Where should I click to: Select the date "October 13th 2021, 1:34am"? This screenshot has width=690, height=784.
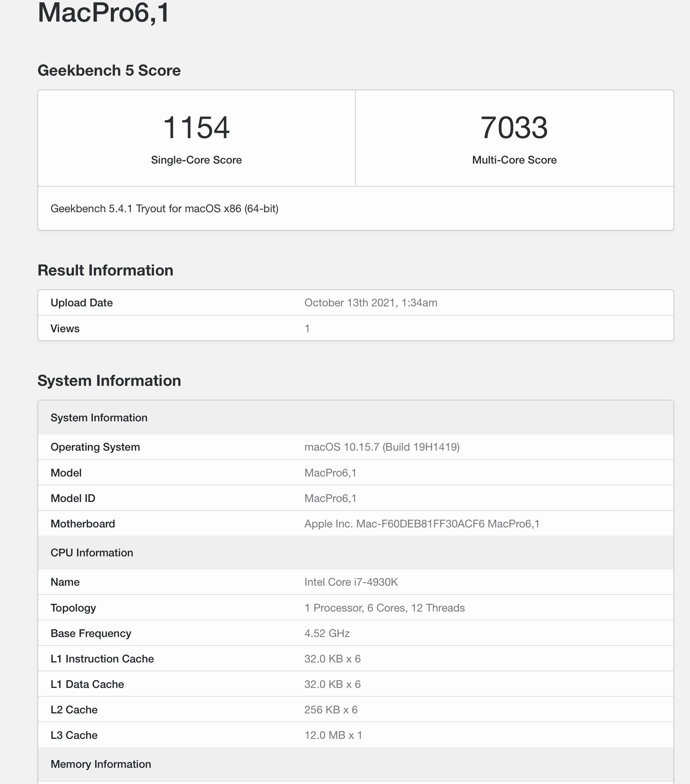[x=371, y=303]
